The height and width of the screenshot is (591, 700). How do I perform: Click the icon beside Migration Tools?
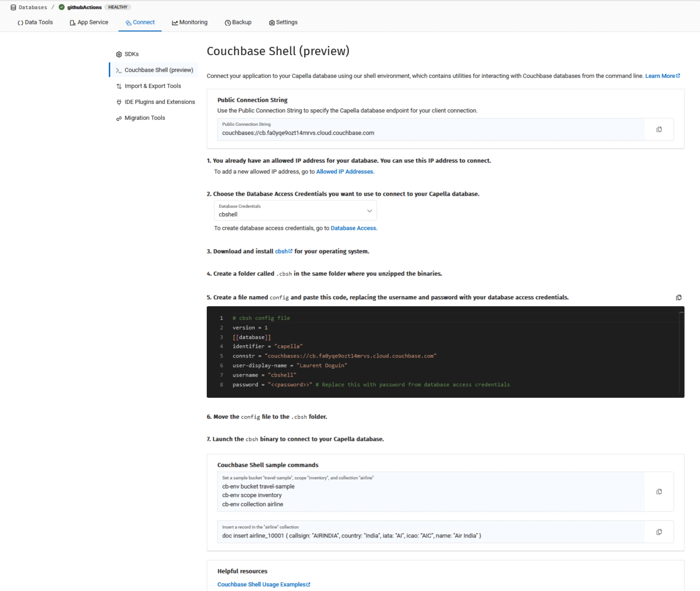tap(118, 118)
